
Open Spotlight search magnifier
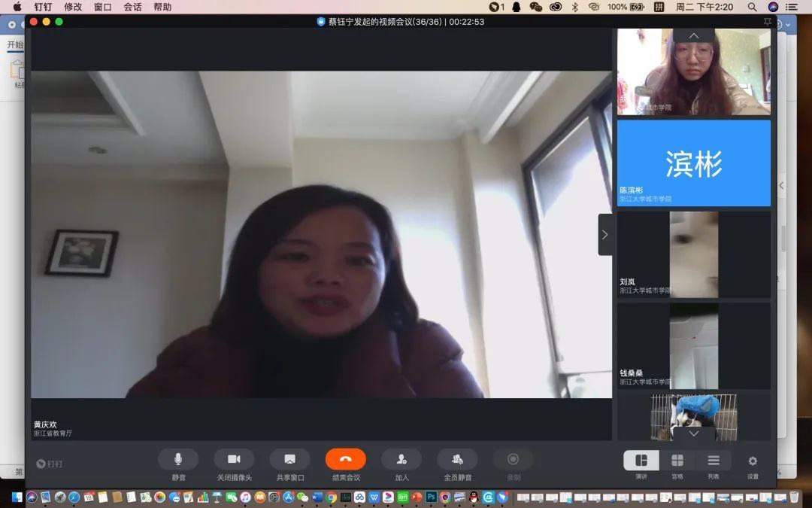tap(753, 7)
